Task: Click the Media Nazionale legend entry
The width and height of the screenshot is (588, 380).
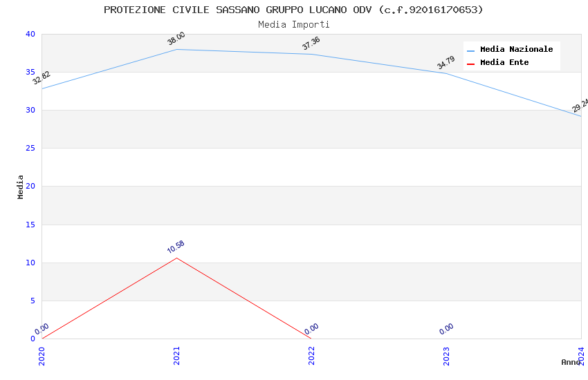Action: click(516, 50)
